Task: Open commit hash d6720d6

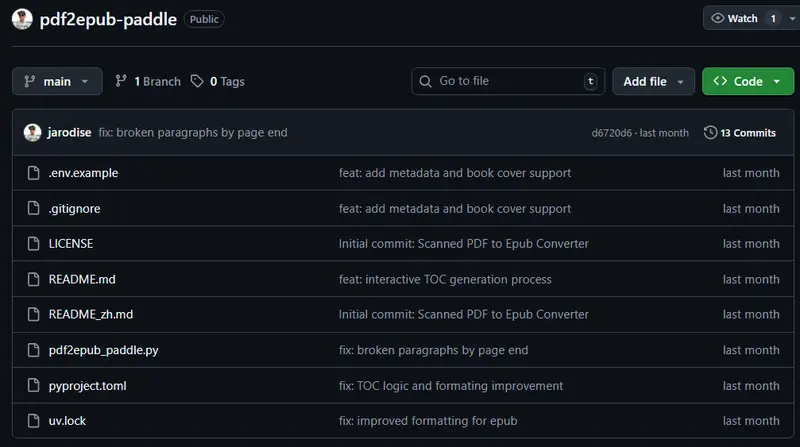Action: click(612, 133)
